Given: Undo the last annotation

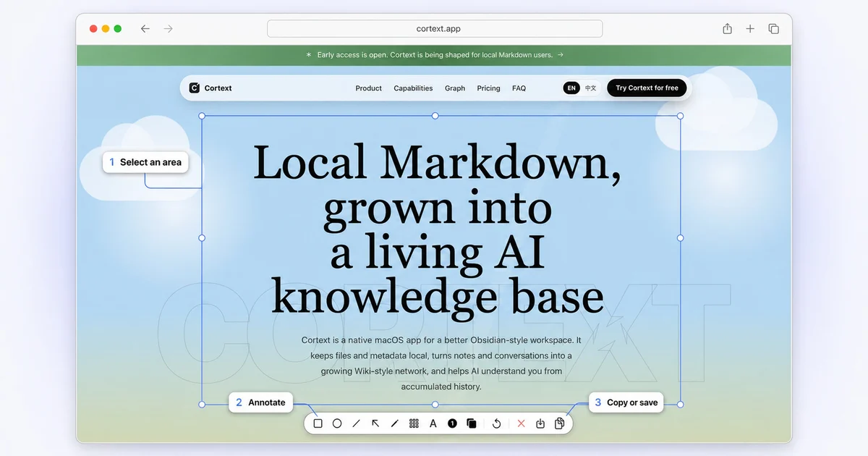Looking at the screenshot, I should 496,423.
